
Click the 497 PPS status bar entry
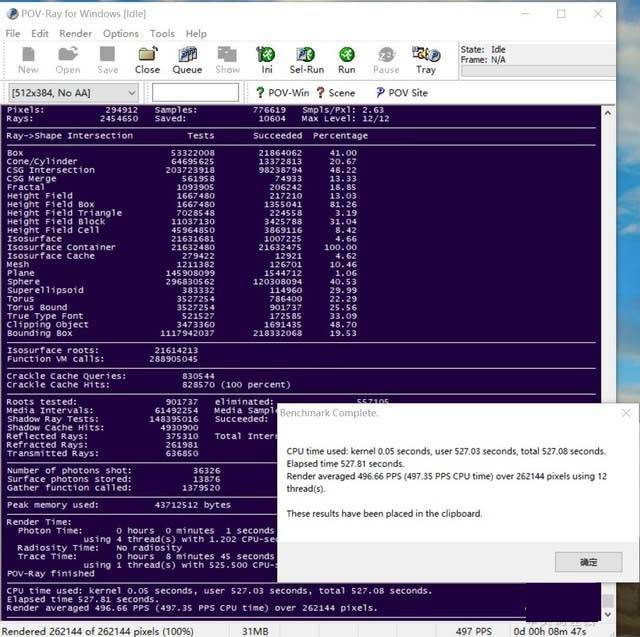point(473,631)
